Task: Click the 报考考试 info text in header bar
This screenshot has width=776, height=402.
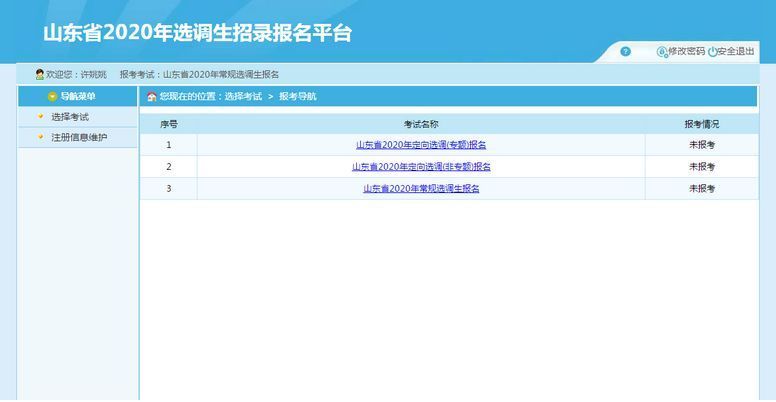Action: coord(199,75)
